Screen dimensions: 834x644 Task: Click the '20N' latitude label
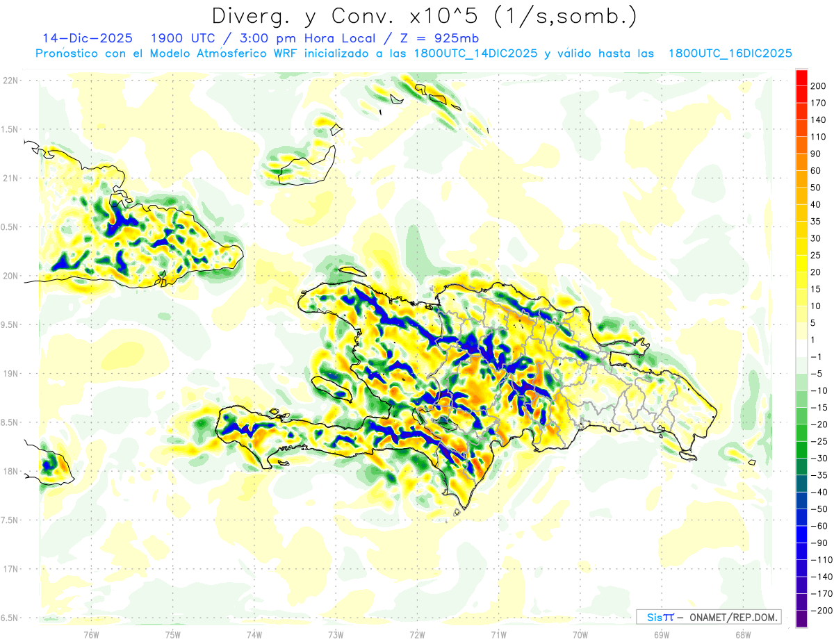pos(12,276)
